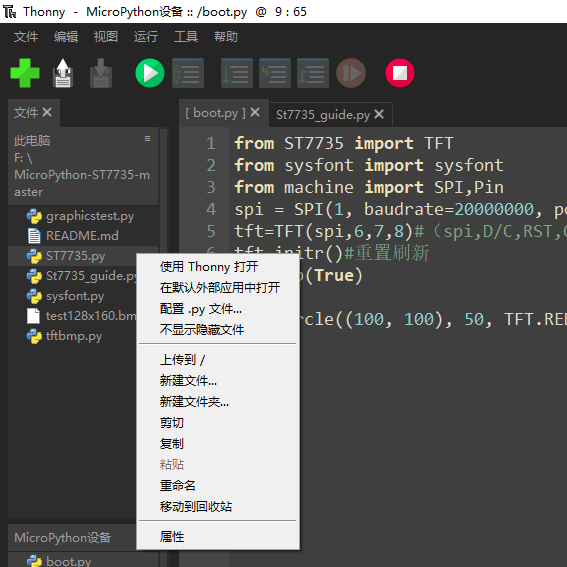Close the 文件 panel tab
567x567 pixels.
pyautogui.click(x=47, y=112)
